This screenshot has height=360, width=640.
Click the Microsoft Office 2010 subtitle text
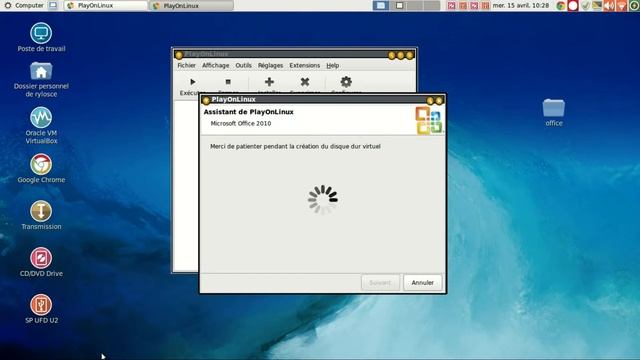coord(241,123)
